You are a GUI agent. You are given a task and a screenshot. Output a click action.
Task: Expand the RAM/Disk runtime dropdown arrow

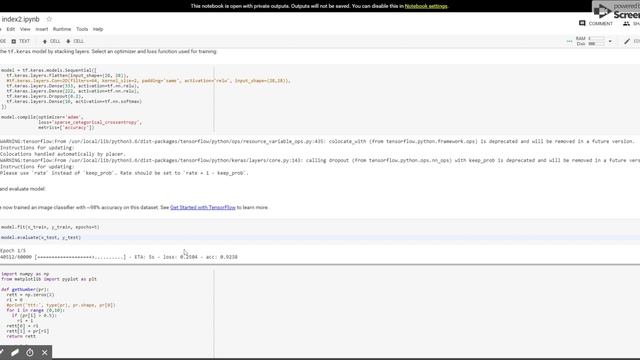[x=610, y=41]
